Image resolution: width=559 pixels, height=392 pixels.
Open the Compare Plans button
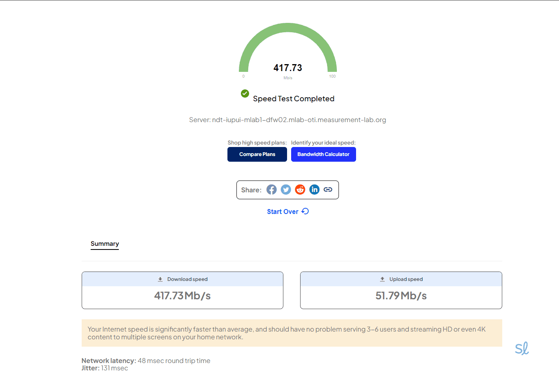257,154
